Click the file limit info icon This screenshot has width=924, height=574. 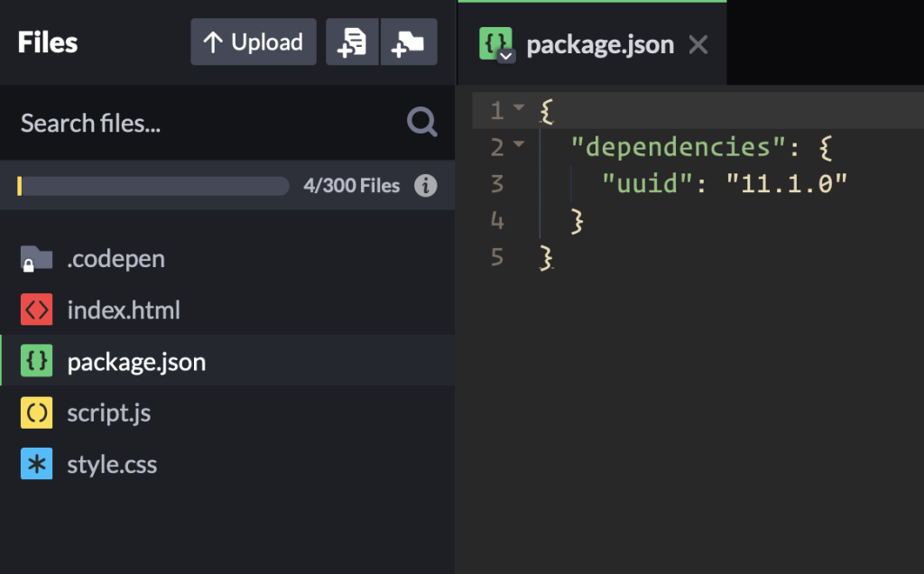pyautogui.click(x=425, y=186)
